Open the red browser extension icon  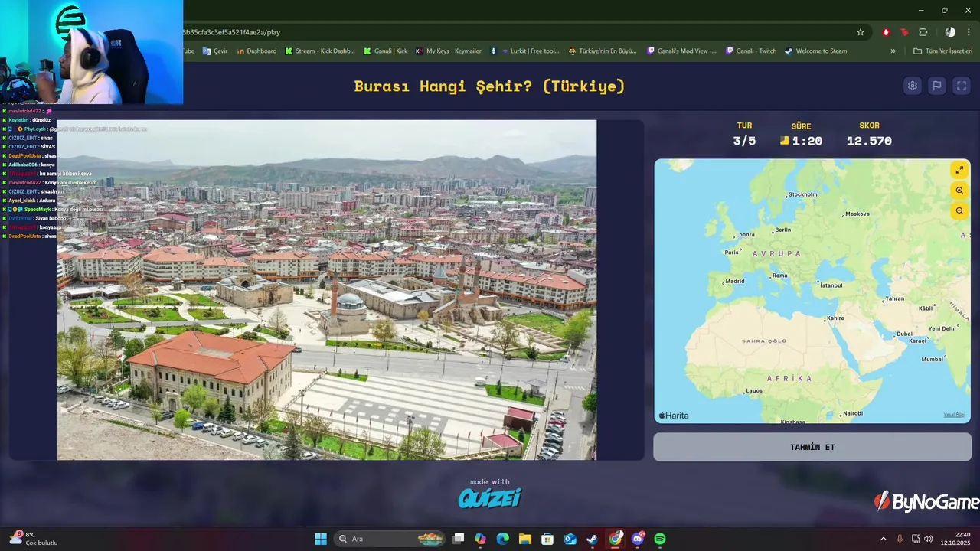pos(886,32)
